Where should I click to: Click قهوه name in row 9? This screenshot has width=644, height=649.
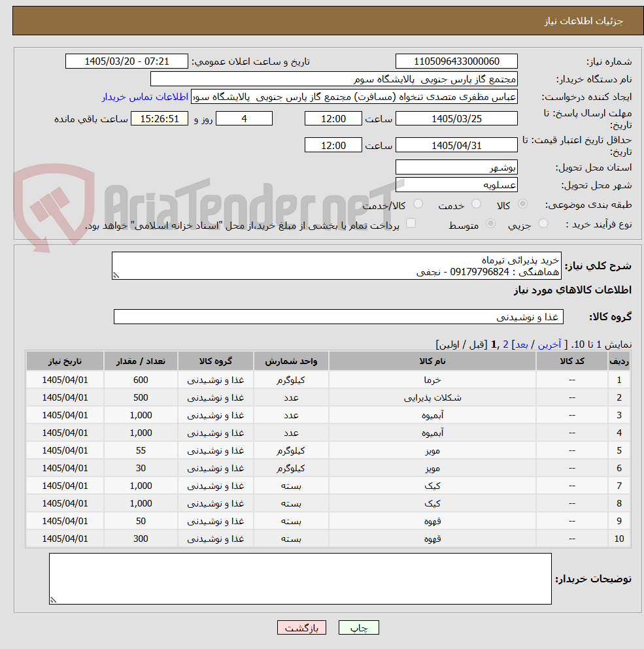coord(432,521)
